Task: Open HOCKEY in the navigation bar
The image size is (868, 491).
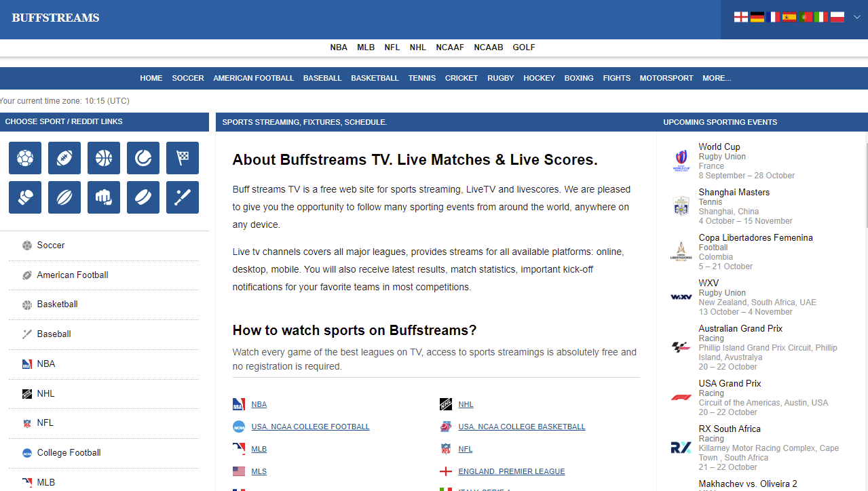Action: (x=539, y=78)
